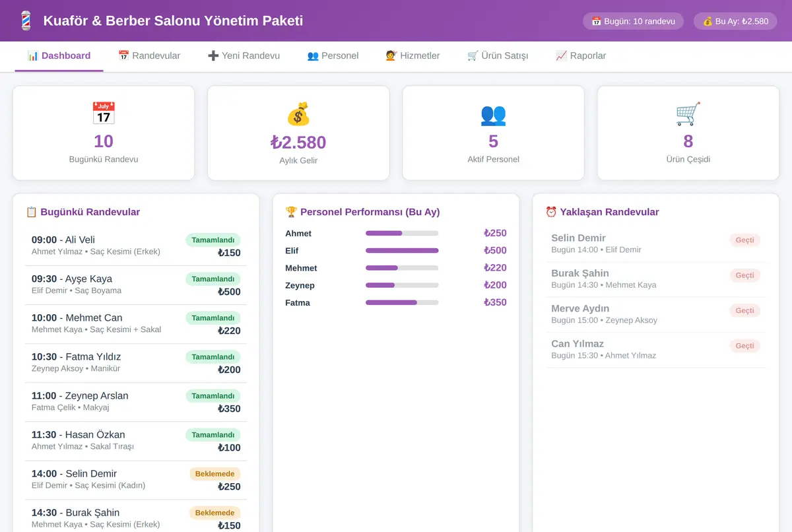Open the Personel tab
The height and width of the screenshot is (532, 792).
pos(333,56)
